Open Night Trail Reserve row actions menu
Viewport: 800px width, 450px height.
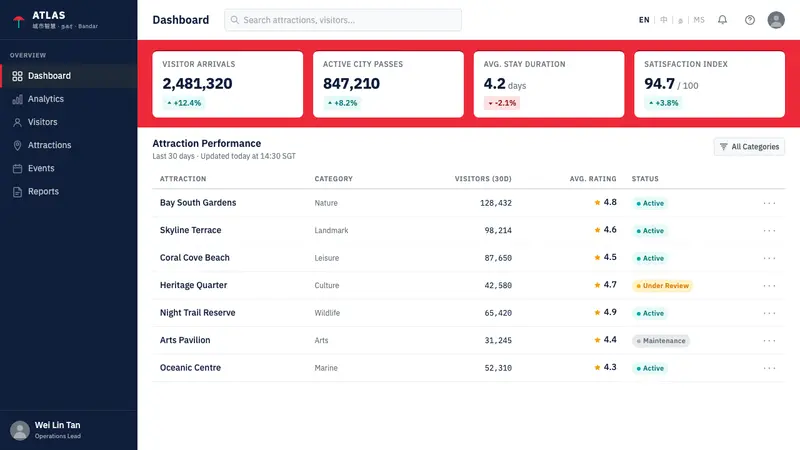pyautogui.click(x=769, y=313)
